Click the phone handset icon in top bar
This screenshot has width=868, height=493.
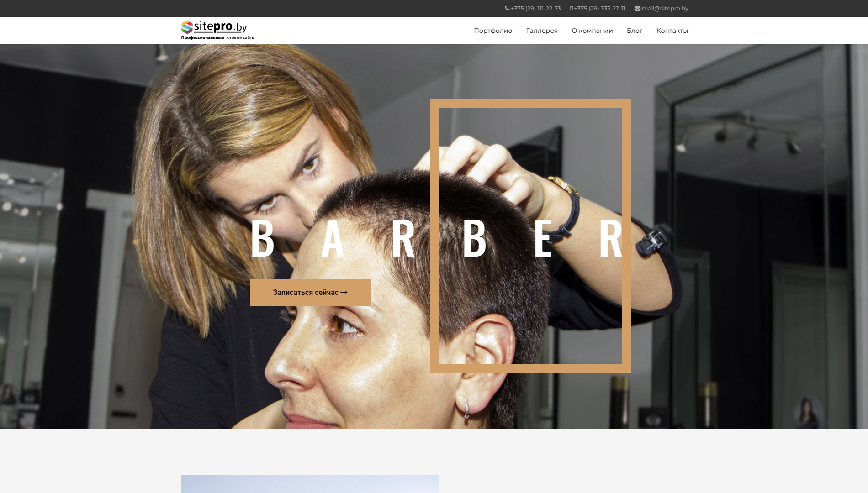tap(507, 9)
